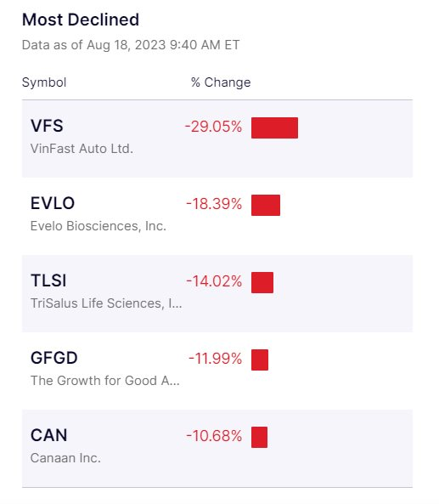The image size is (439, 504).
Task: Click the red bar beside EVLO
Action: tap(266, 205)
